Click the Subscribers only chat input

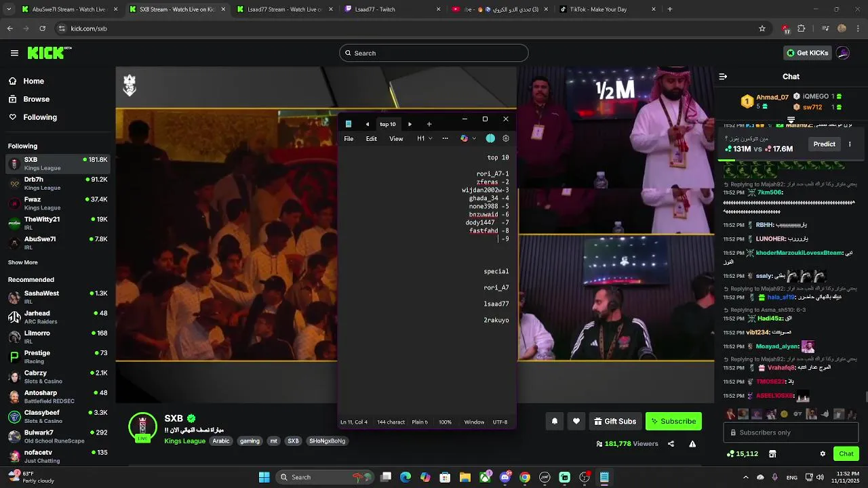point(791,432)
